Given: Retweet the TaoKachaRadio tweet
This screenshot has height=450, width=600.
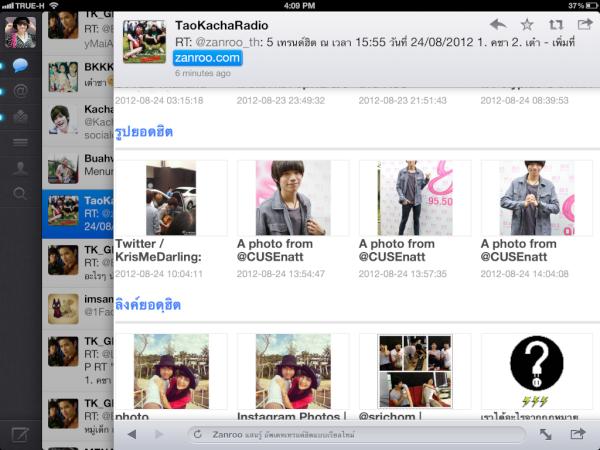Looking at the screenshot, I should [556, 25].
